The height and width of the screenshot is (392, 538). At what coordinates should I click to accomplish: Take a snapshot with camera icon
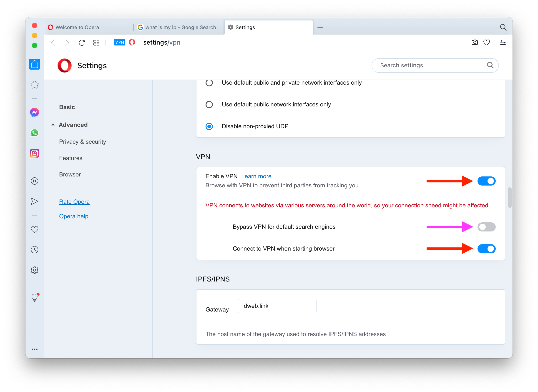click(x=474, y=43)
